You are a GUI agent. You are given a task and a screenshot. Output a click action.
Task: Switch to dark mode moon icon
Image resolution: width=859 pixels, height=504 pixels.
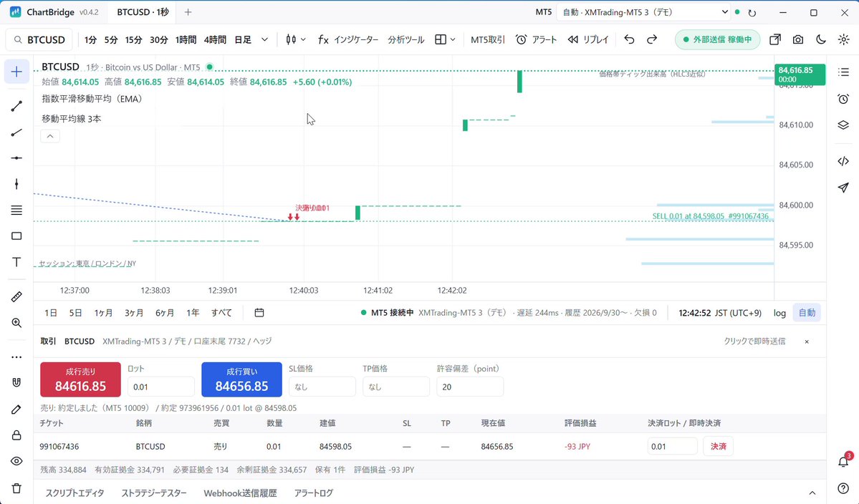coord(820,39)
